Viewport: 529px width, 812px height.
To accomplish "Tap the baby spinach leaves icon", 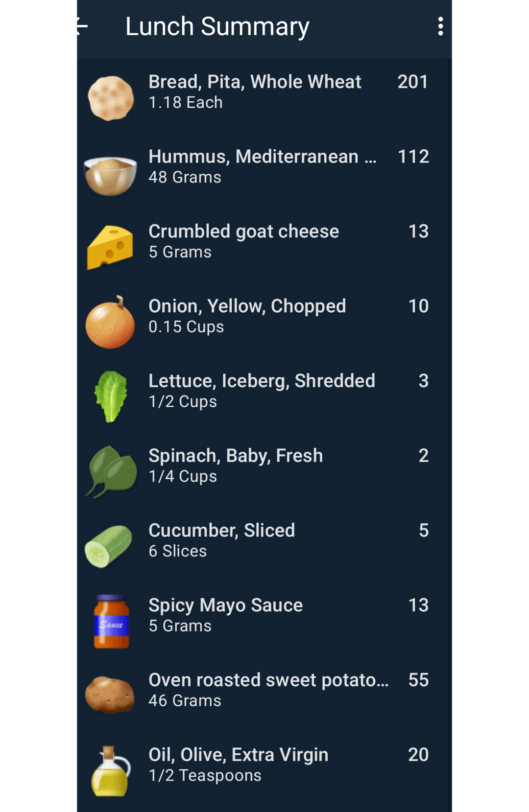I will click(112, 471).
